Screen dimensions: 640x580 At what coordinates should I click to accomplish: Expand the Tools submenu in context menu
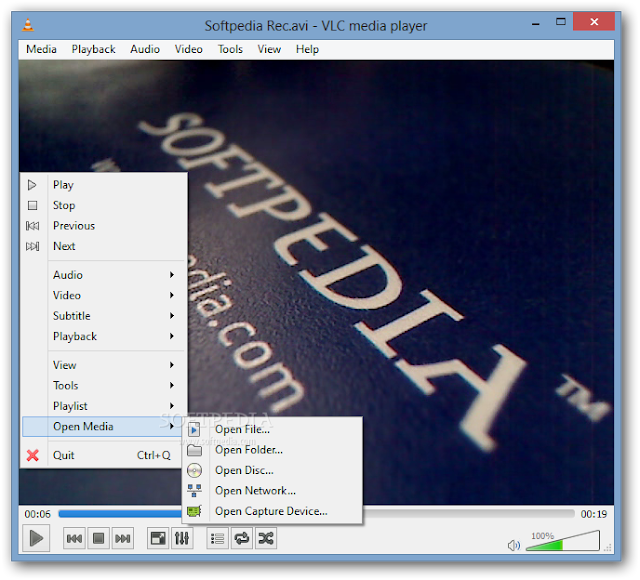(x=104, y=386)
